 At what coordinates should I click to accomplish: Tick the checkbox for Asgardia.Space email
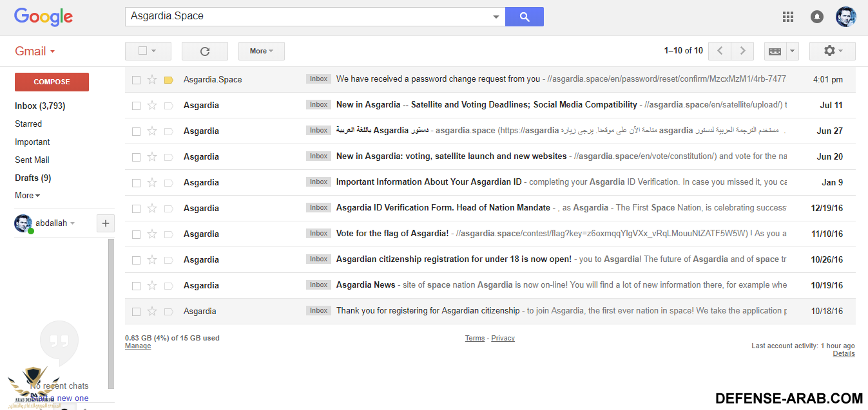click(x=136, y=80)
